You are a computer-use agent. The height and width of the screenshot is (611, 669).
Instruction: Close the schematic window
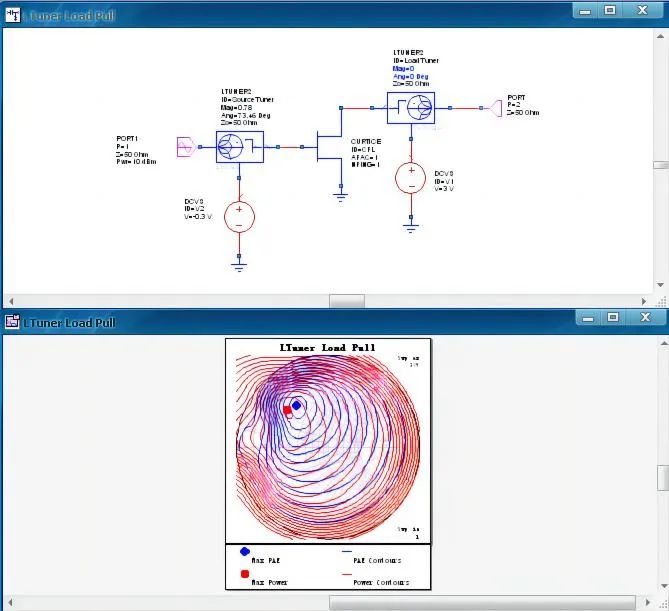point(643,11)
